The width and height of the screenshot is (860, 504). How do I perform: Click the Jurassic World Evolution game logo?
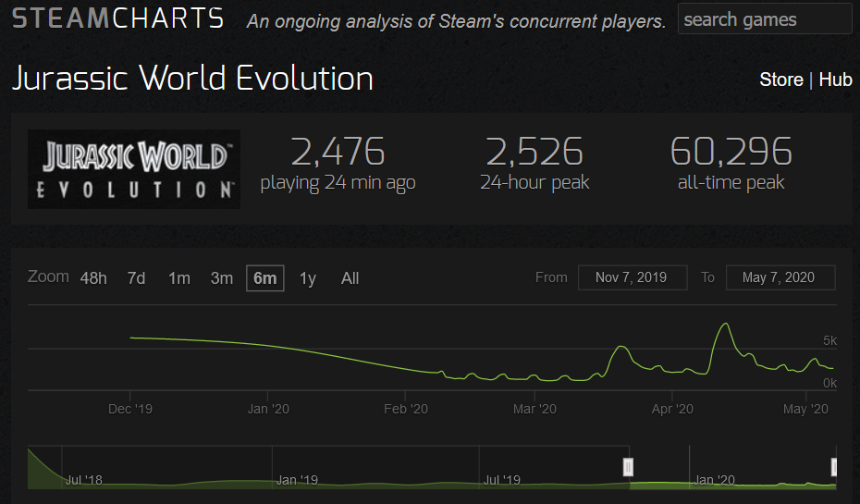coord(134,169)
